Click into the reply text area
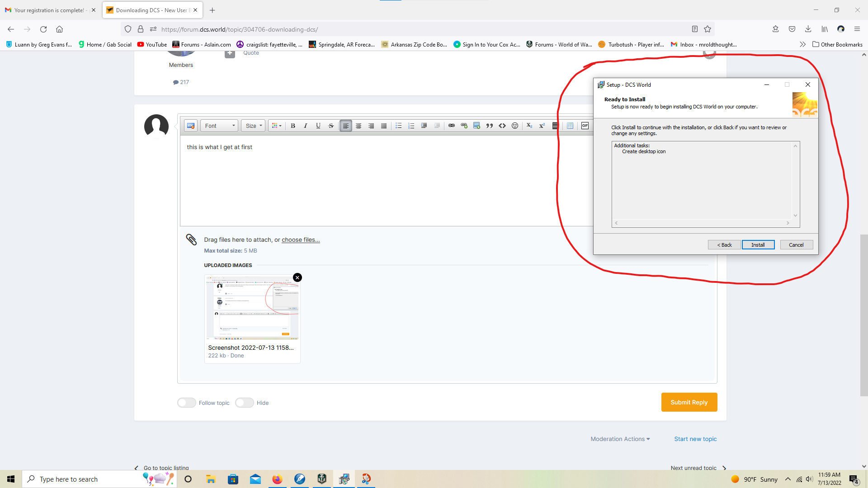Screen dimensions: 868x488 tap(387, 181)
